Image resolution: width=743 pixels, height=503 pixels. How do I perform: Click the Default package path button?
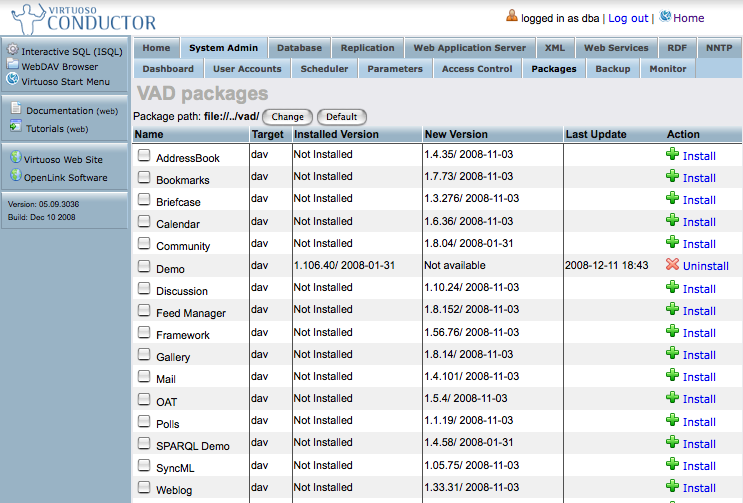pyautogui.click(x=342, y=117)
